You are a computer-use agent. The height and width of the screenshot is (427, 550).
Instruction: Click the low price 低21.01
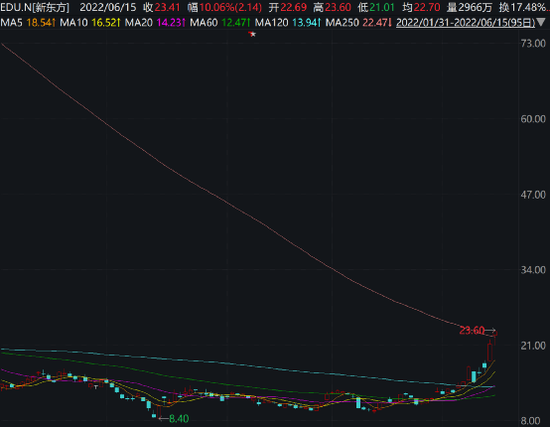click(376, 7)
